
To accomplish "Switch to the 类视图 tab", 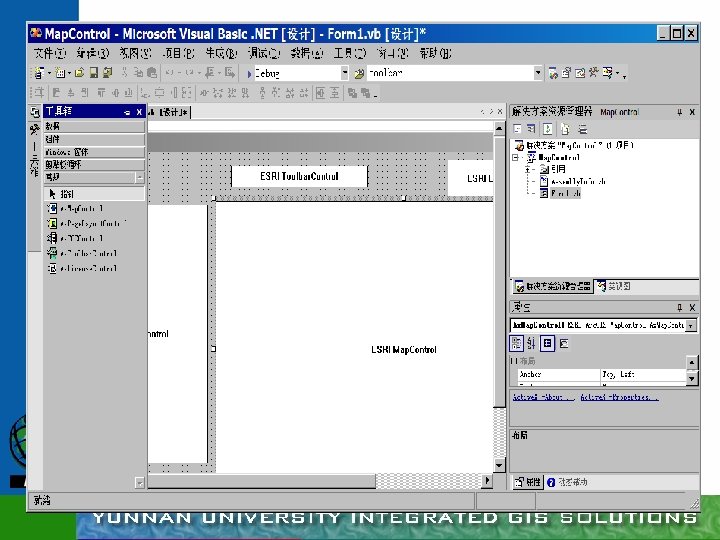I will click(x=613, y=287).
